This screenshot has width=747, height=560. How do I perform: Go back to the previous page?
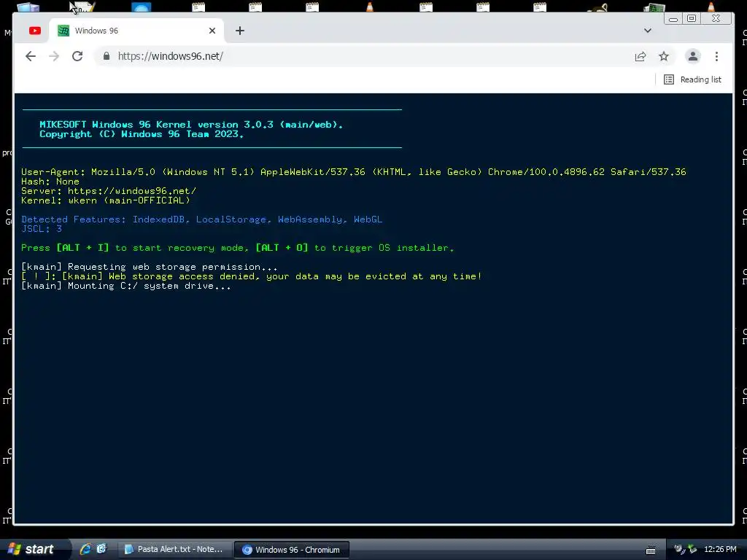coord(31,56)
